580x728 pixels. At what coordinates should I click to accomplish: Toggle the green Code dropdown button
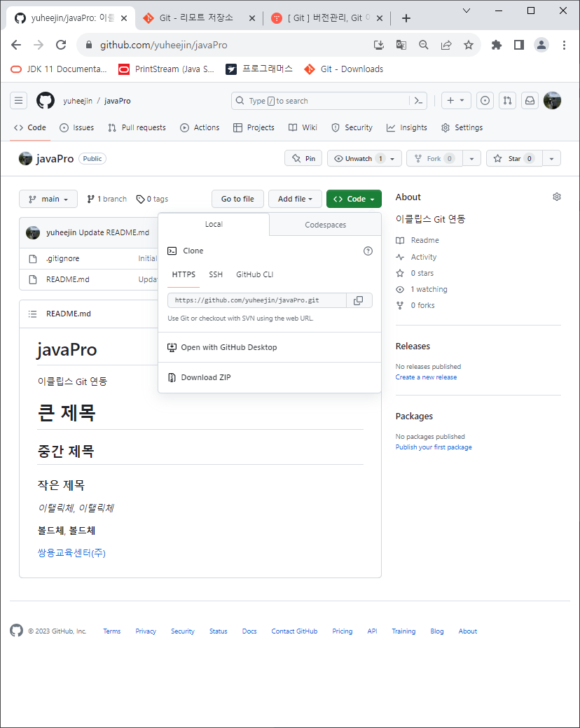click(x=354, y=199)
